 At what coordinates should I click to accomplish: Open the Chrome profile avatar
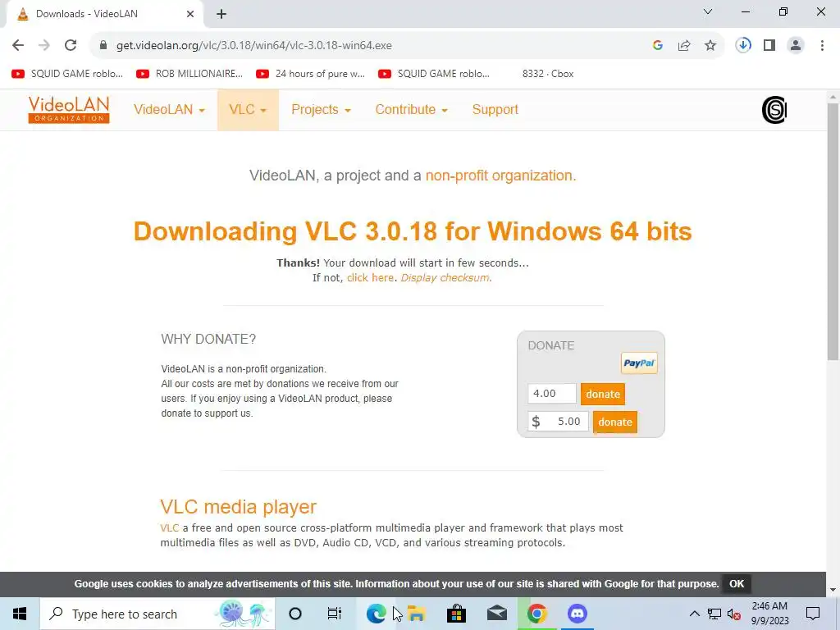(796, 46)
